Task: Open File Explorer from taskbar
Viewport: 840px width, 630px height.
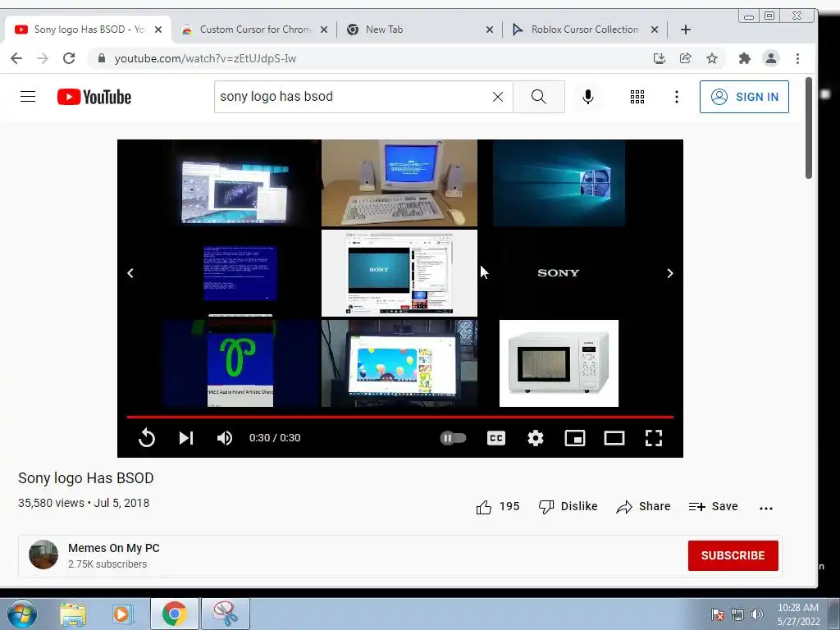Action: (x=73, y=614)
